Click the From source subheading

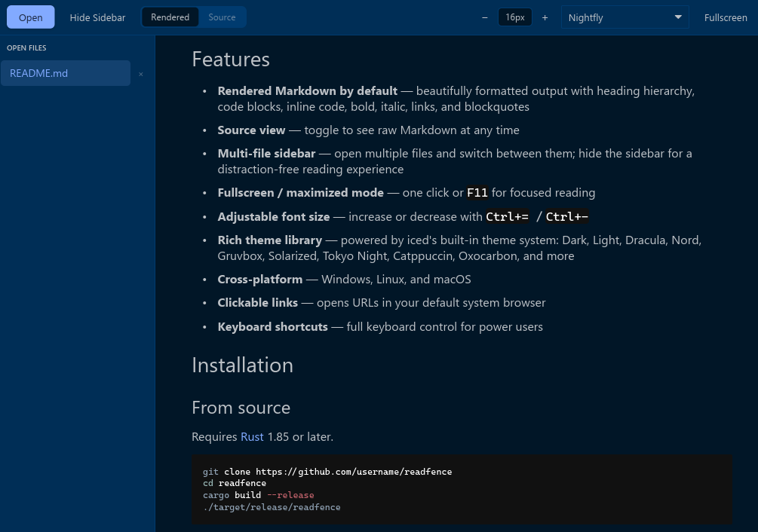[241, 407]
